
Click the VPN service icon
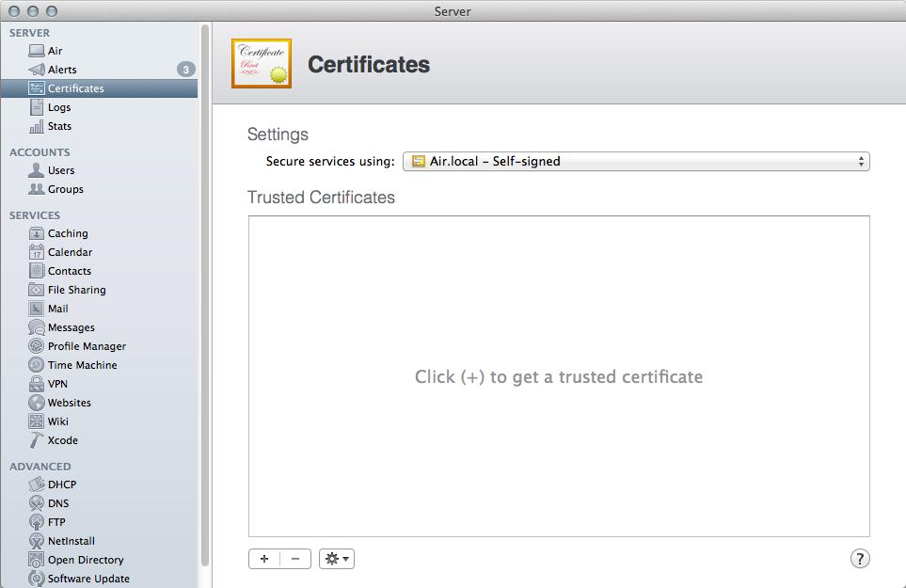[x=37, y=384]
